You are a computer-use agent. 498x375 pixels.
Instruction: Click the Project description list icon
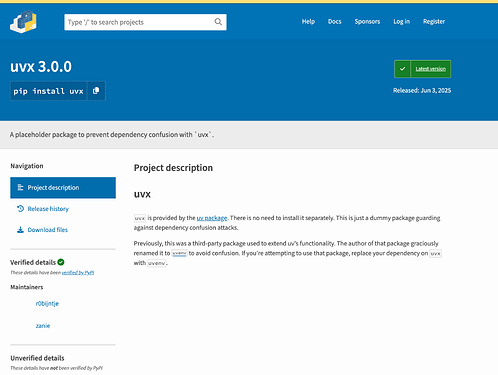point(20,187)
